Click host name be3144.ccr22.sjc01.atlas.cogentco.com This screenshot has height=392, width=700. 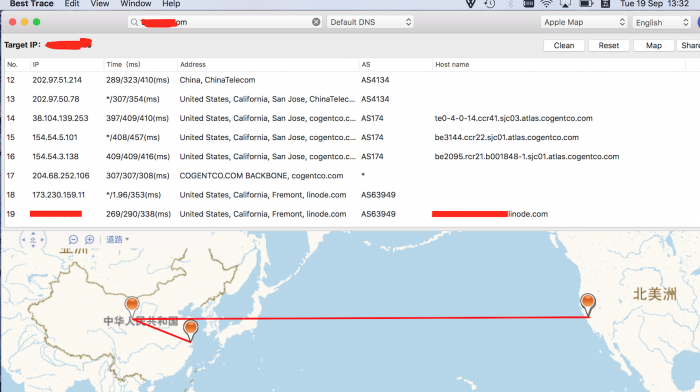click(507, 138)
